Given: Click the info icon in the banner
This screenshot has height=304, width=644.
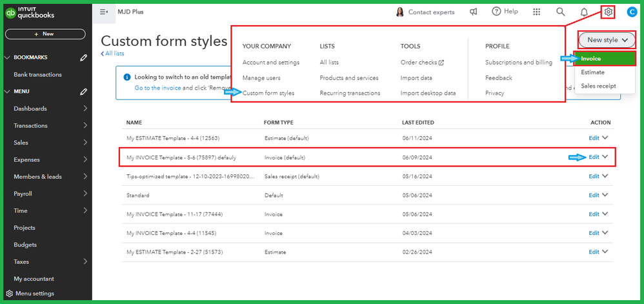Looking at the screenshot, I should (127, 77).
